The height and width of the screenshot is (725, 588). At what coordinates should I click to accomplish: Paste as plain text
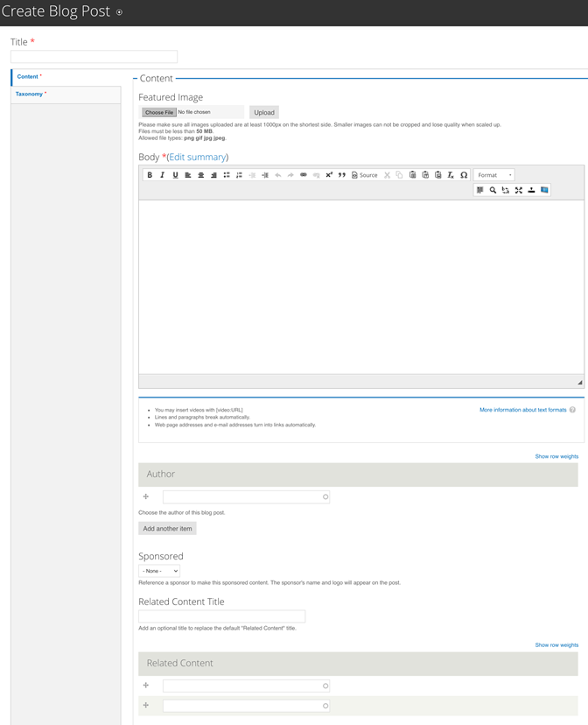tap(425, 175)
